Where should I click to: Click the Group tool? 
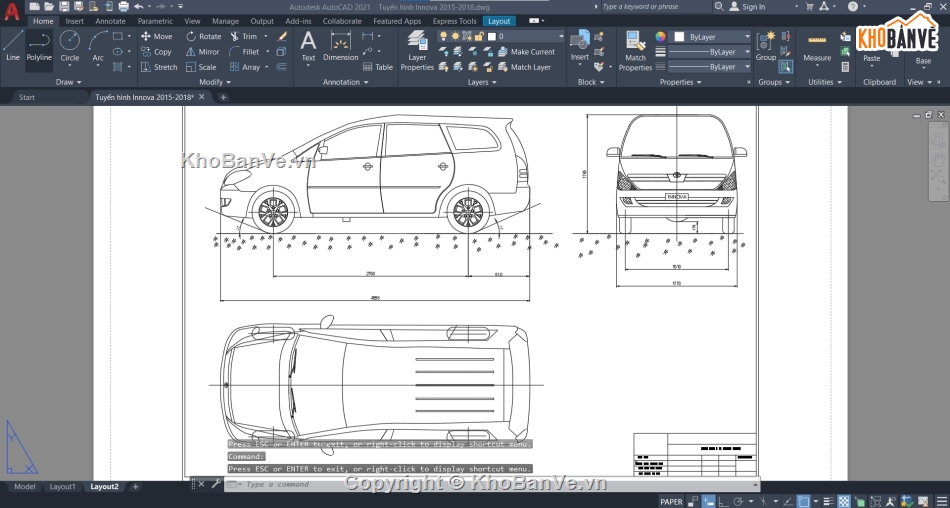766,47
